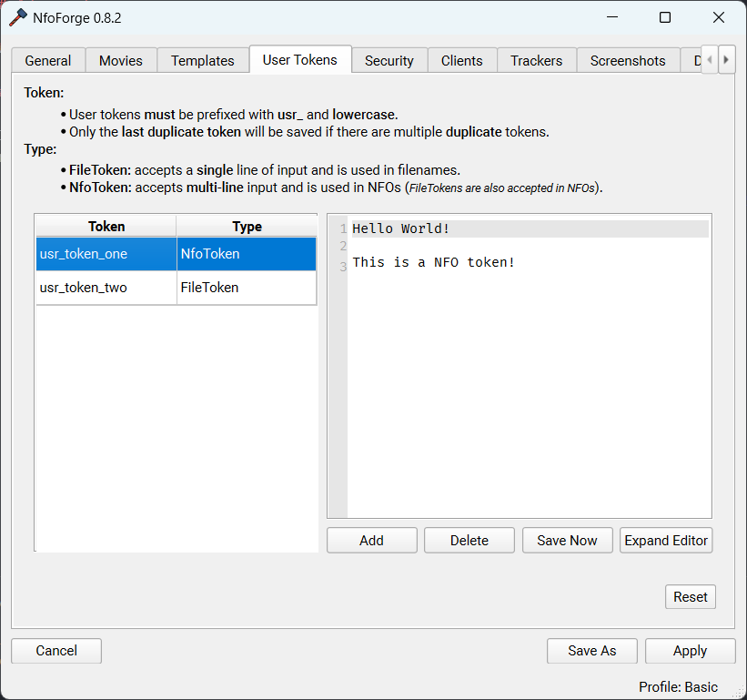Switch to the Clients tab
Viewport: 747px width, 700px height.
point(462,60)
